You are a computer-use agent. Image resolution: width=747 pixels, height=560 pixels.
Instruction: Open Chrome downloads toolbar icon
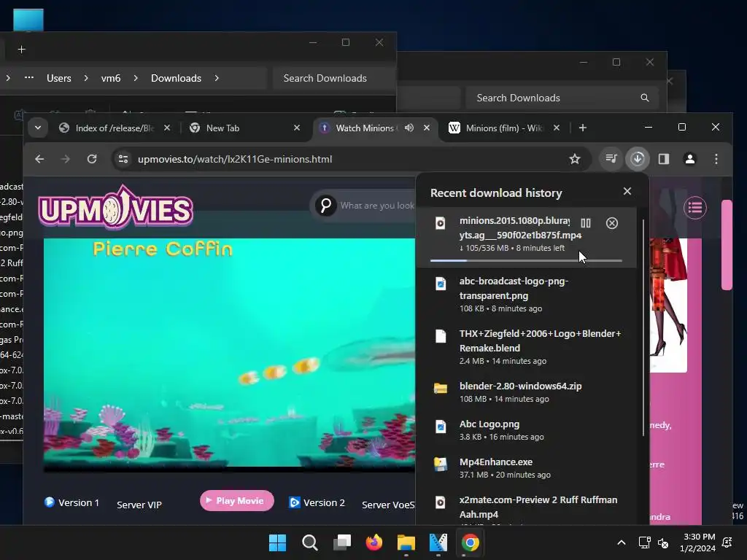[638, 158]
